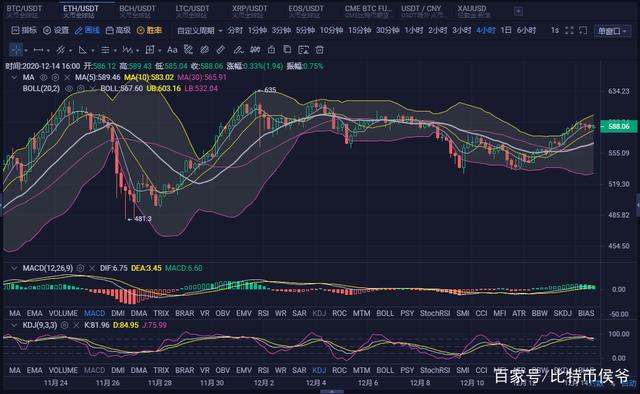Select the triangle angle drawing tool

pyautogui.click(x=82, y=50)
